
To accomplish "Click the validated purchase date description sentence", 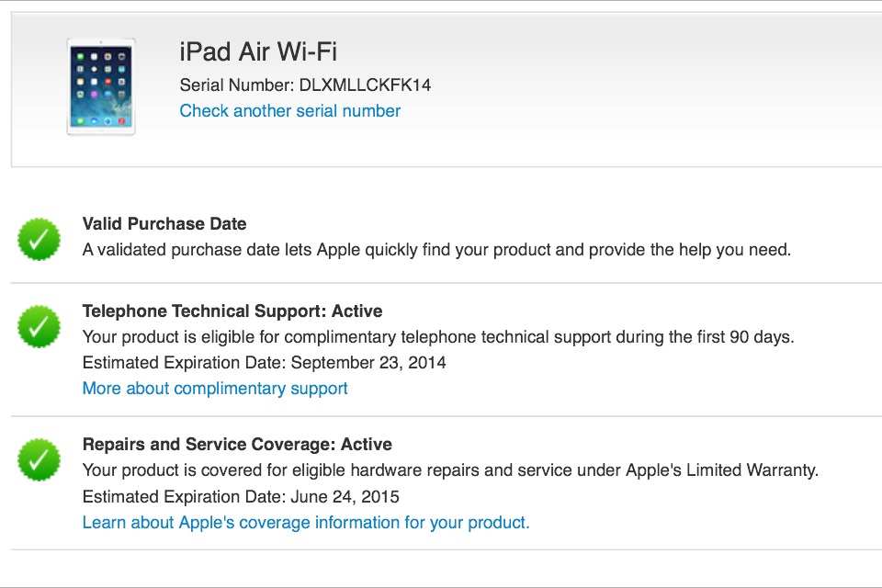I will point(436,250).
